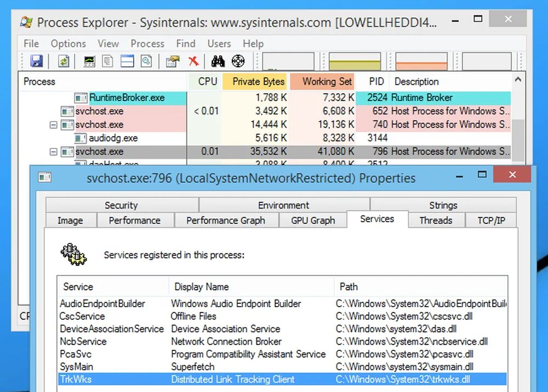Select the DeviceAssociationService row
548x392 pixels.
(282, 329)
